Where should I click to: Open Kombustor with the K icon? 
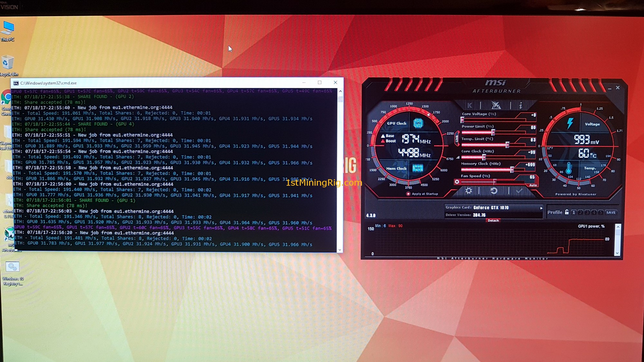(x=470, y=105)
